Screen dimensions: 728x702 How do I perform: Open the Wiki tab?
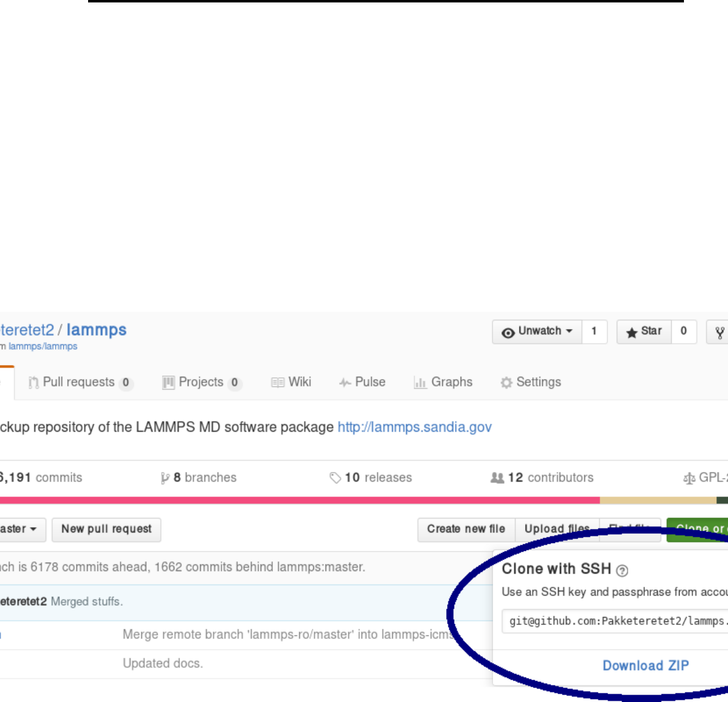coord(291,382)
